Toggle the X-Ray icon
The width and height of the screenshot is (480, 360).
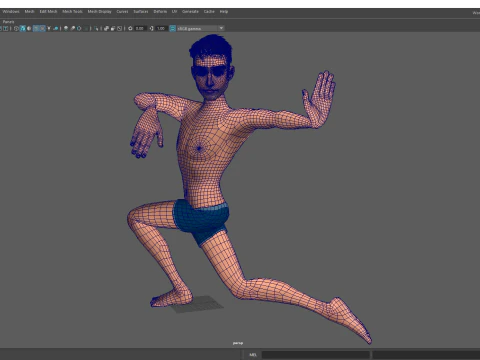[x=106, y=29]
